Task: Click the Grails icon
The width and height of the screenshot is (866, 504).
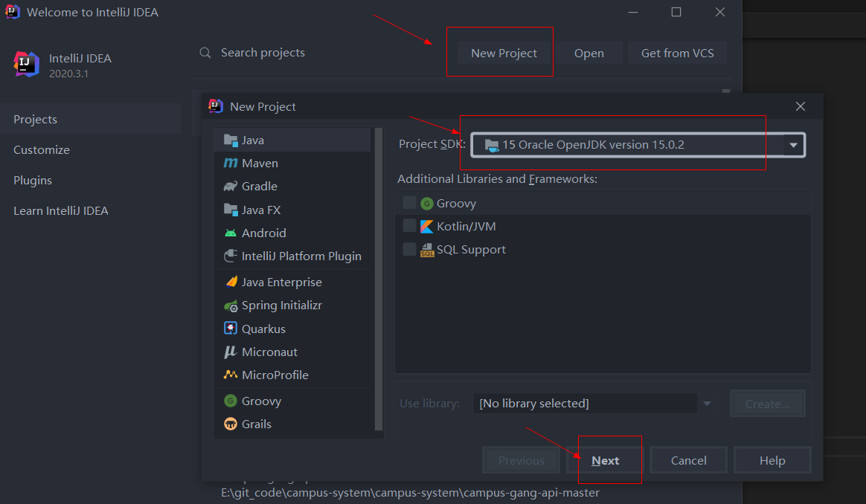Action: (x=231, y=424)
